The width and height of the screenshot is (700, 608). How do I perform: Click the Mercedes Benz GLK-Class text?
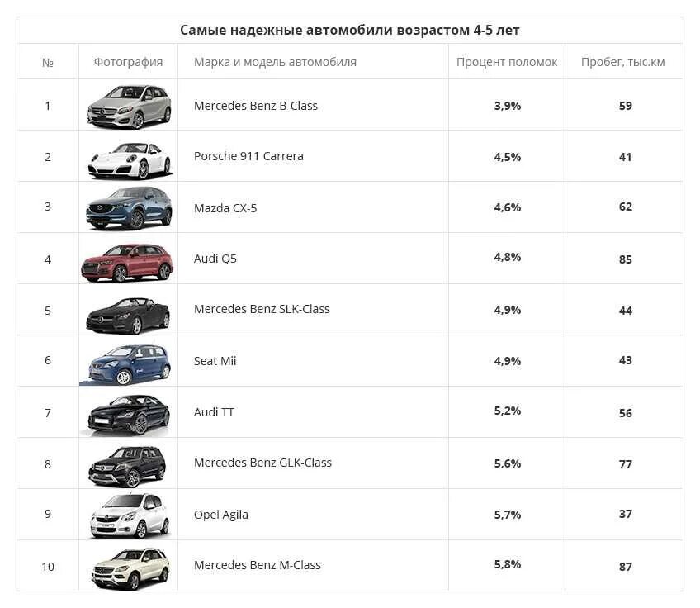click(262, 463)
